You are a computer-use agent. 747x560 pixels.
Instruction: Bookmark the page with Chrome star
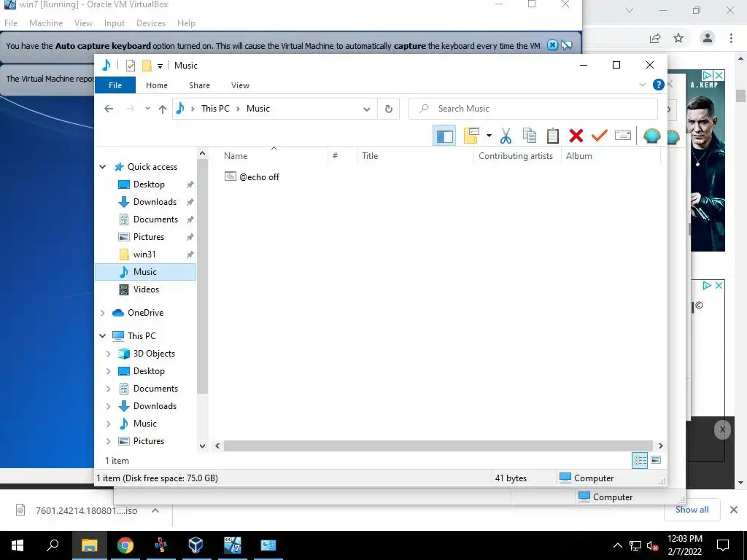click(678, 38)
